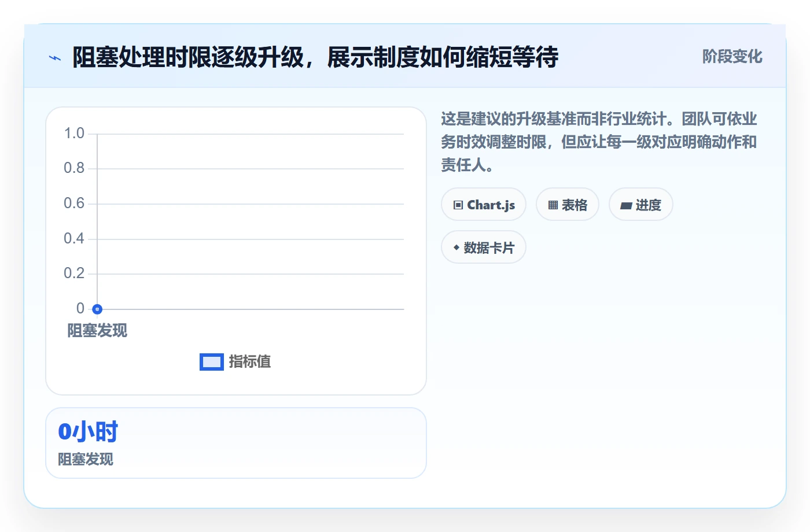Click the 阻塞发现 caption under 0小时
Viewport: 810px width, 532px height.
pyautogui.click(x=86, y=460)
